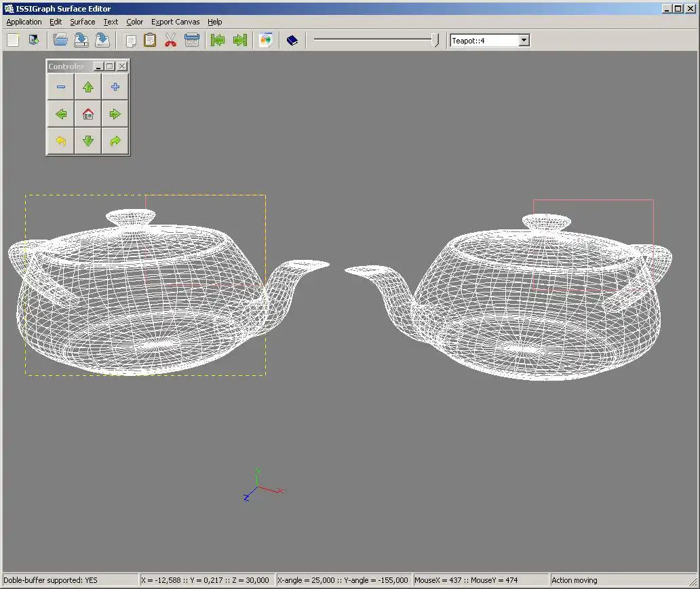The height and width of the screenshot is (589, 700).
Task: Click the X-angle Y-angle status text
Action: [x=343, y=580]
